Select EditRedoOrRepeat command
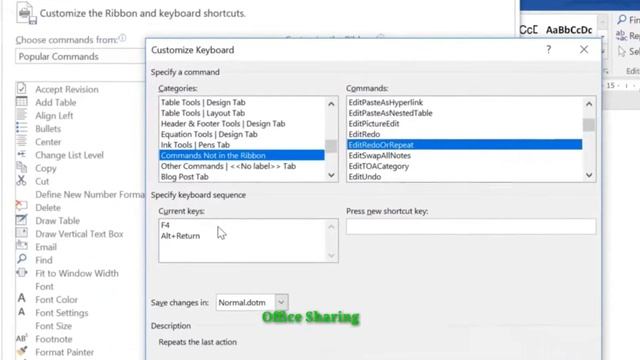 point(464,145)
